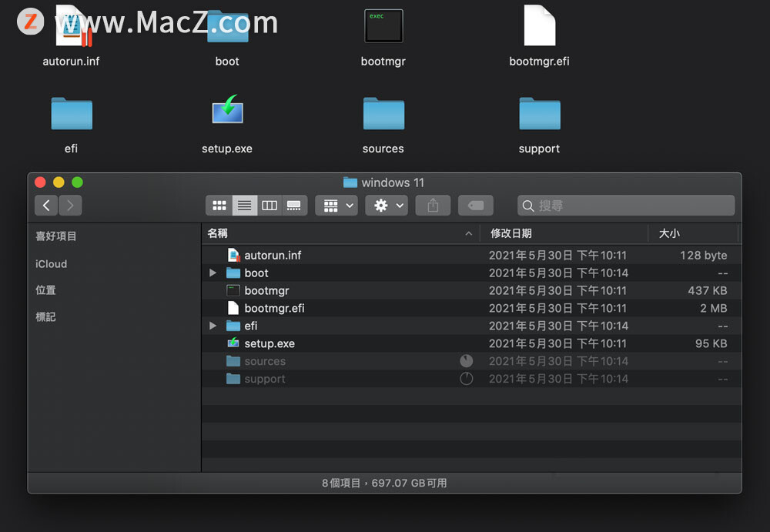Click the 喜好項目 sidebar section

tap(56, 236)
